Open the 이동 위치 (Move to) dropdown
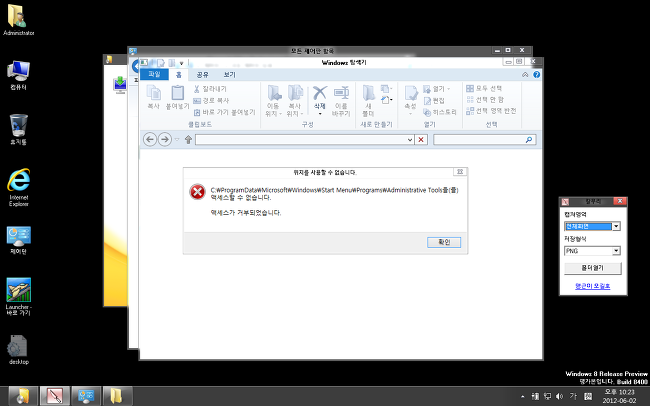Viewport: 650px width, 406px height. click(274, 101)
